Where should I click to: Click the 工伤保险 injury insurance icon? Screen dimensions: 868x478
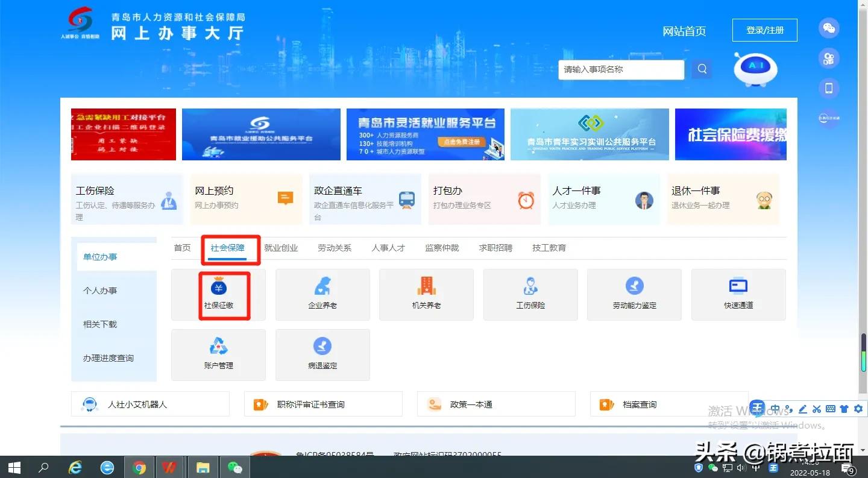tap(530, 294)
